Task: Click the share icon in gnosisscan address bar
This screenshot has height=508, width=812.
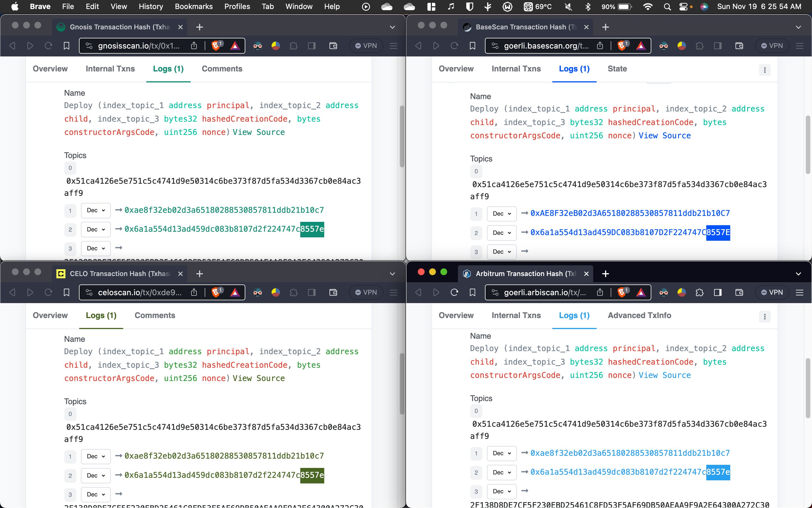Action: click(x=194, y=45)
